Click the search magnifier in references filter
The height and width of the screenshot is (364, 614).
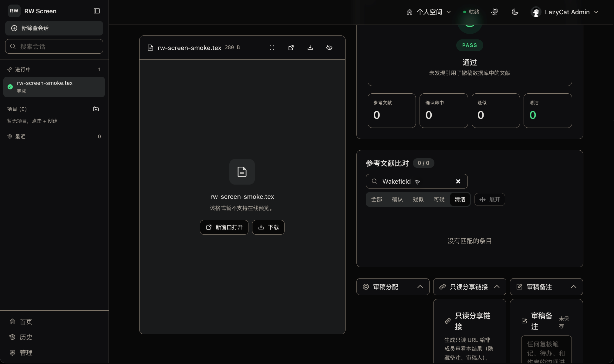coord(374,181)
